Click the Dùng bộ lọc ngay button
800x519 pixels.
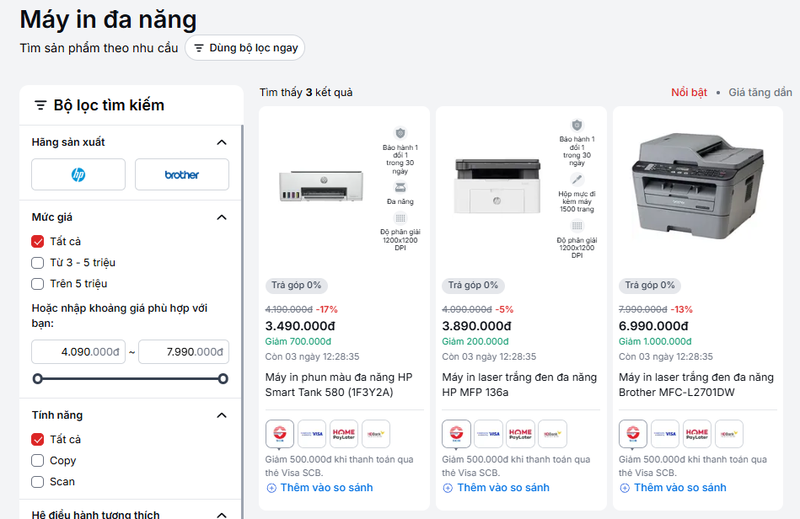244,48
